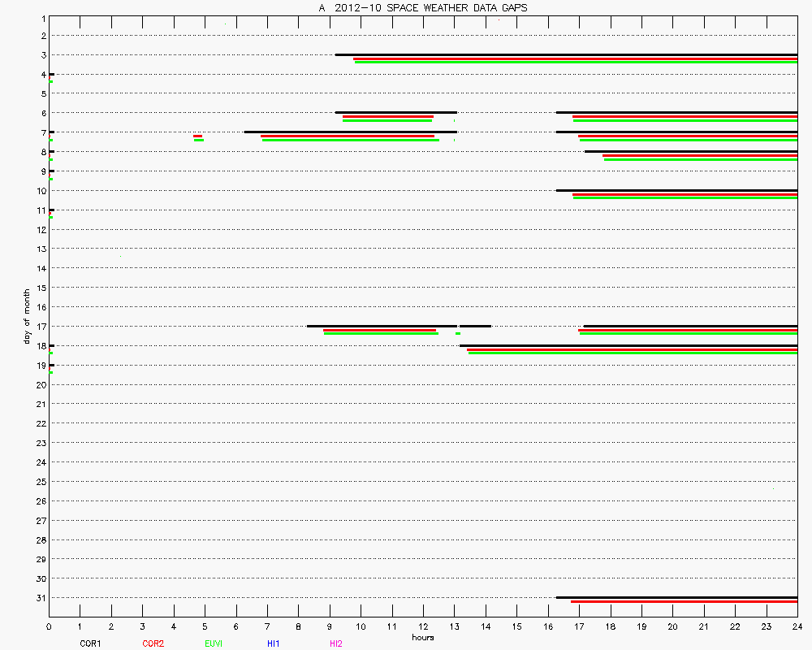This screenshot has height=650, width=812.
Task: Click the day 25 label on y-axis
Action: click(x=41, y=482)
